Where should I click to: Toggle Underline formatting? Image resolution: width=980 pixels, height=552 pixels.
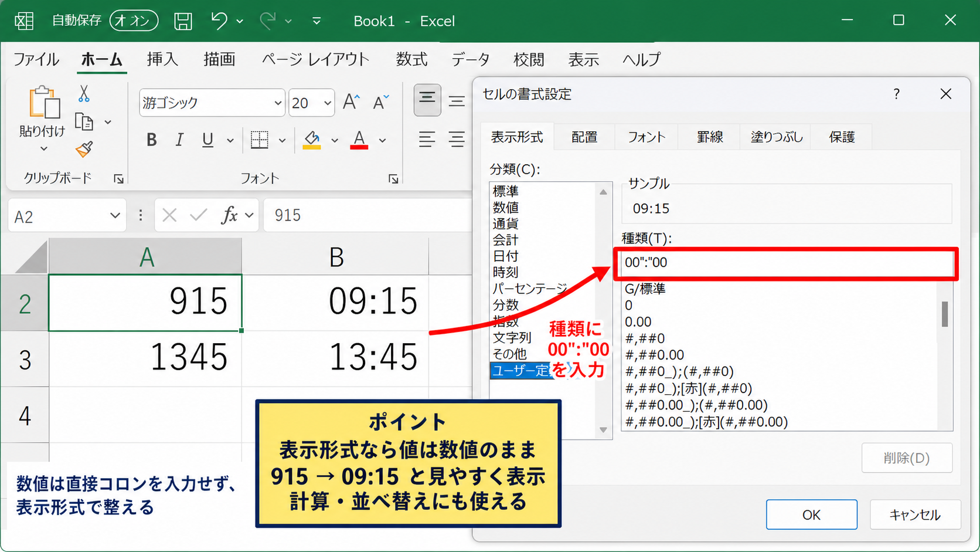pyautogui.click(x=207, y=140)
